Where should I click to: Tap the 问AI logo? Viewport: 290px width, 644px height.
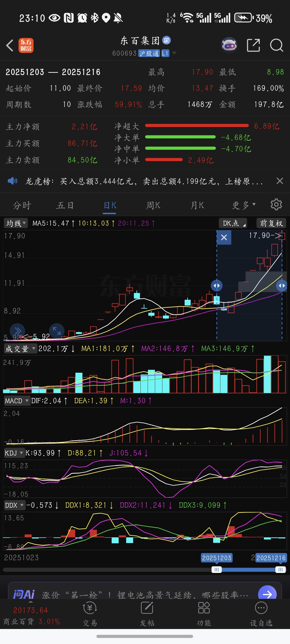point(24,594)
